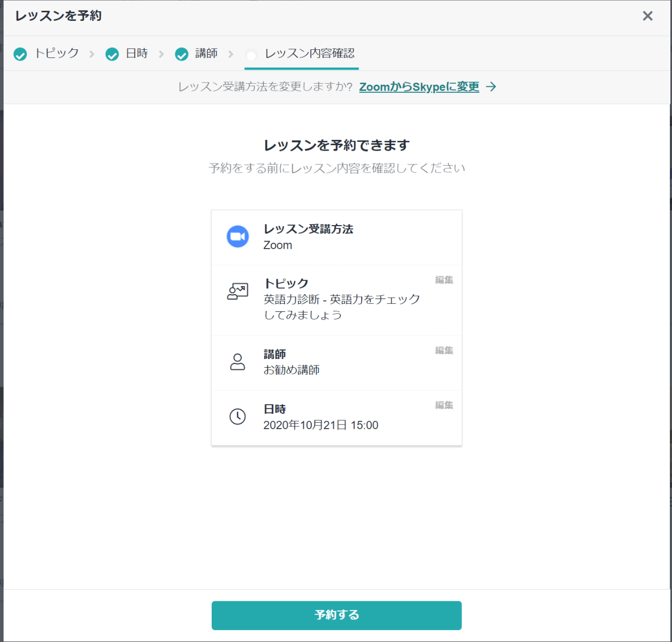Click the tutor person icon
672x642 pixels.
pyautogui.click(x=237, y=362)
